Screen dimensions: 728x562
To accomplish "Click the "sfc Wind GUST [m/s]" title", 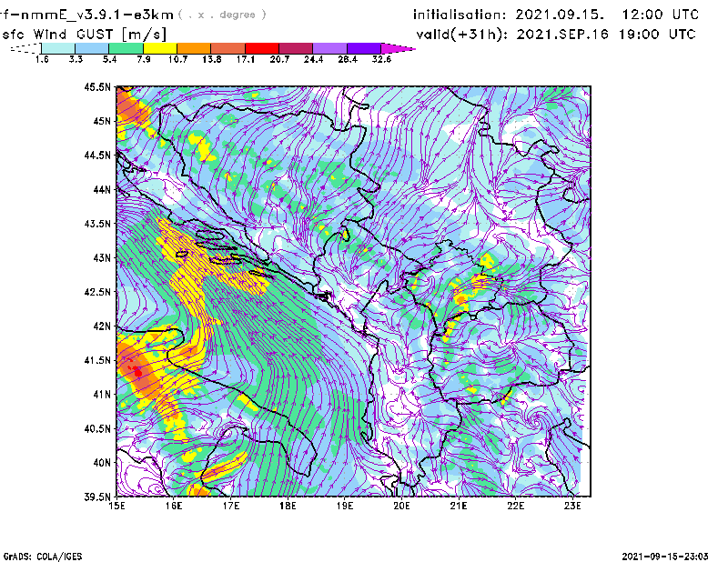I will click(x=84, y=35).
